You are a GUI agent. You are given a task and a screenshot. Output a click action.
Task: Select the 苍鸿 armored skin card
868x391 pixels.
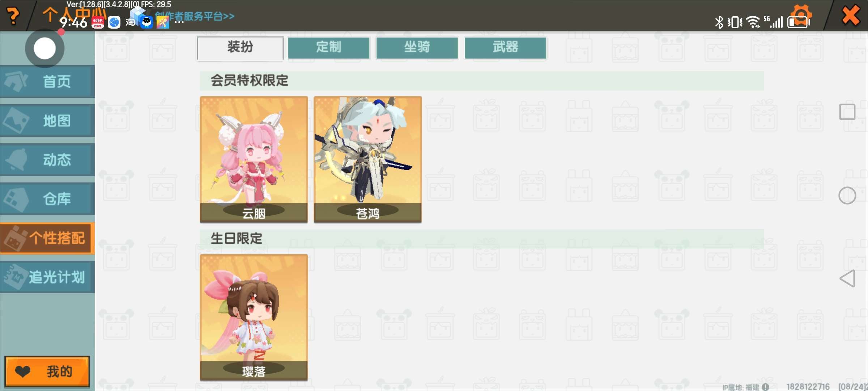368,159
